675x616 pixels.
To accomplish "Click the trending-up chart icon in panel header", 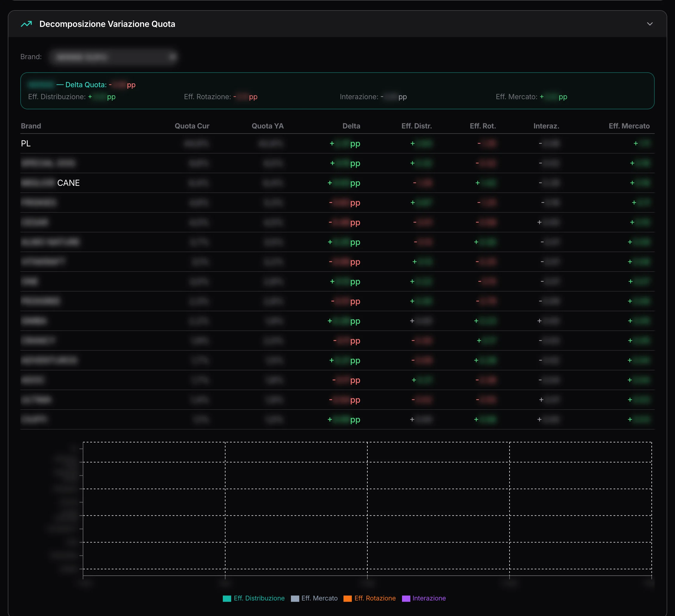I will (x=27, y=24).
